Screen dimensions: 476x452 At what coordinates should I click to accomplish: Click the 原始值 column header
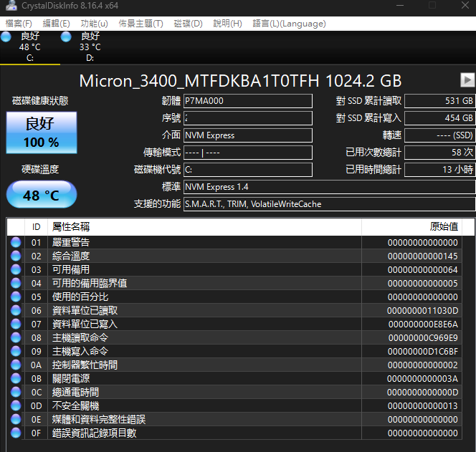pyautogui.click(x=411, y=226)
